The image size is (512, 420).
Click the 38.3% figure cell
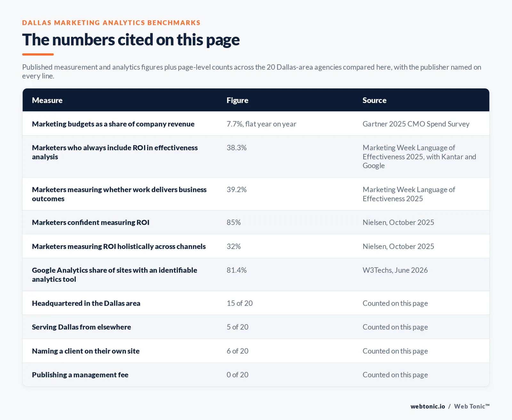236,148
